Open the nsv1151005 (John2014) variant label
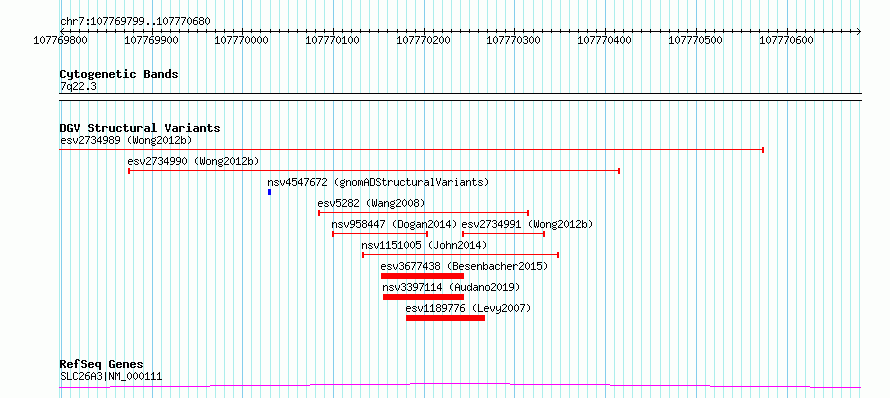Screen dimensions: 890x398 [x=424, y=245]
